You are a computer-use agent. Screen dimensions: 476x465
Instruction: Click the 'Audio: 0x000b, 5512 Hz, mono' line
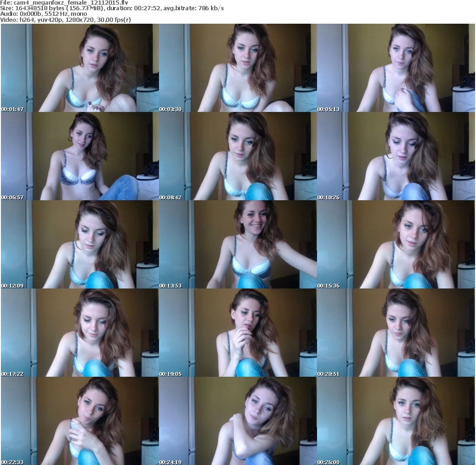point(44,14)
